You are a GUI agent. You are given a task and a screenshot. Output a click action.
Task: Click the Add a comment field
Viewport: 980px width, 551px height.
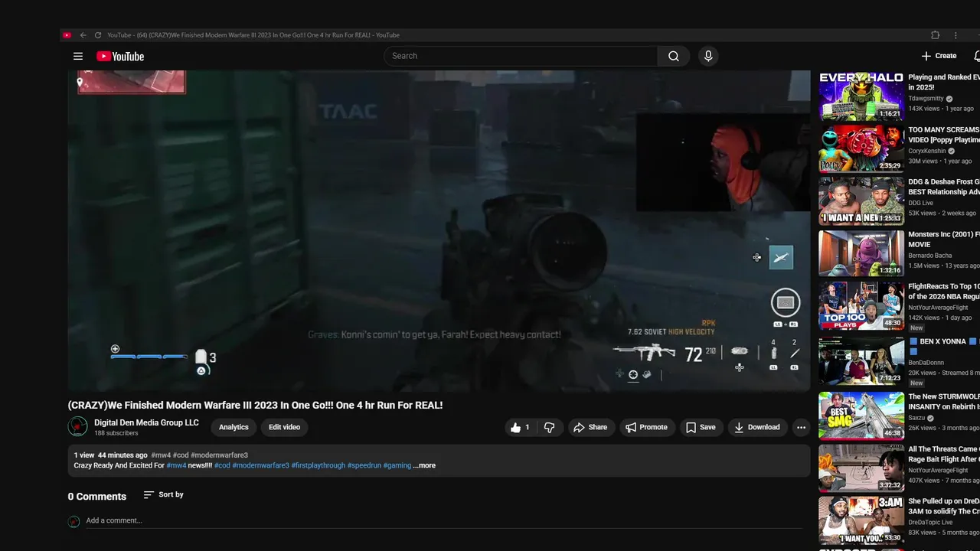coord(444,520)
